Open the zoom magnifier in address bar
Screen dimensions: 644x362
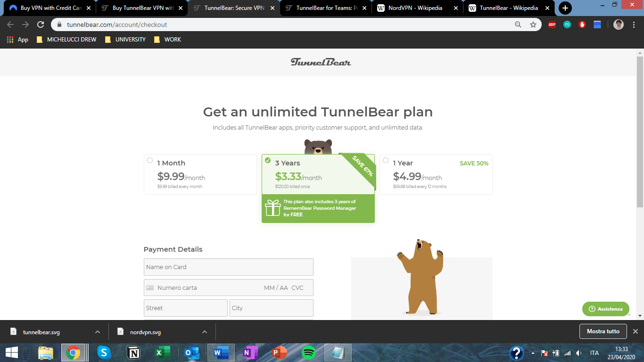tap(518, 25)
